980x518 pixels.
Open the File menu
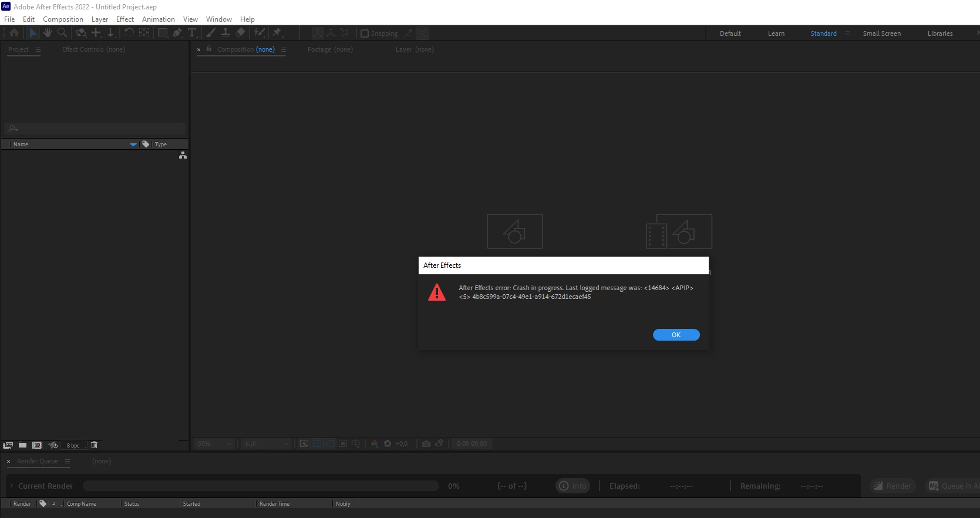click(9, 19)
